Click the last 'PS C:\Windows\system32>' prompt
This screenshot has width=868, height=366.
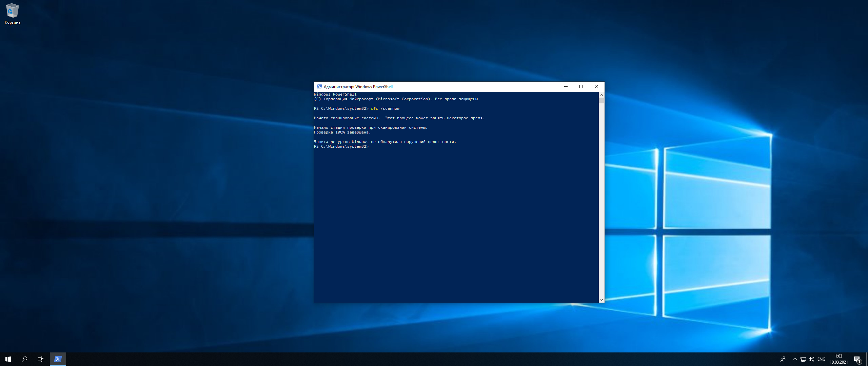click(341, 147)
